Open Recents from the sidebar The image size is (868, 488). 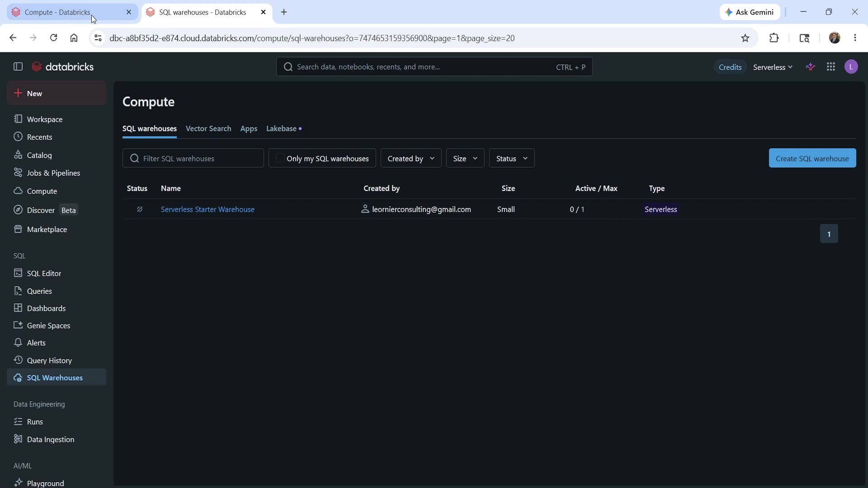[57, 137]
